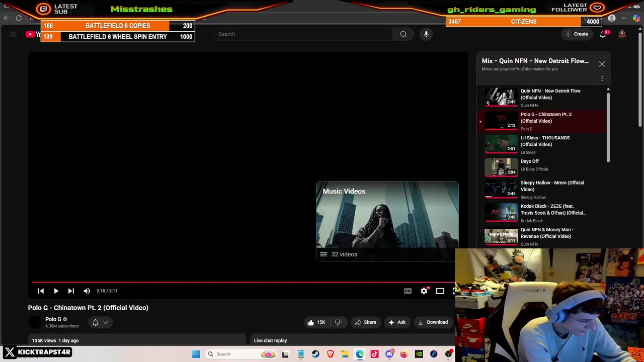
Task: Select Days Off by Lil Baby Official
Action: (x=542, y=166)
